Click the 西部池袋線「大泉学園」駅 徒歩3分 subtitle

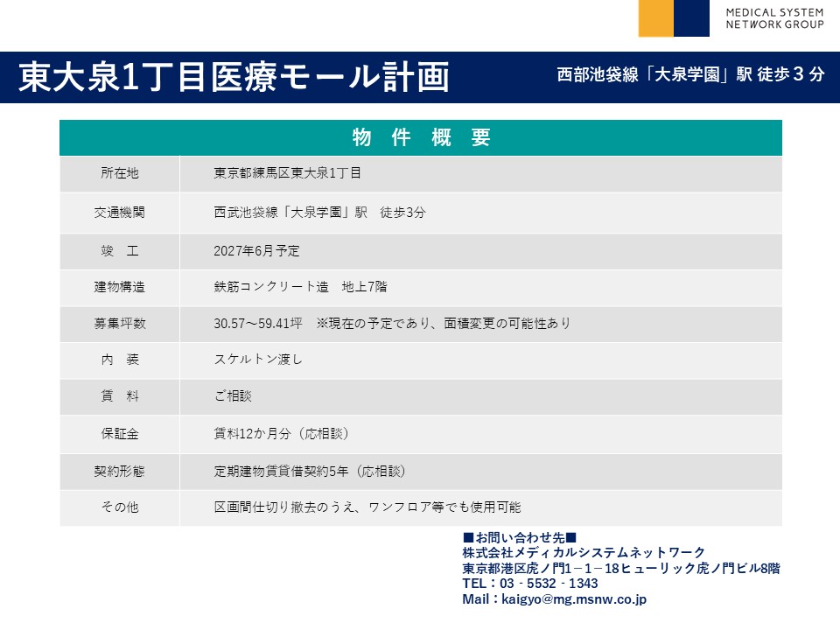click(x=690, y=75)
